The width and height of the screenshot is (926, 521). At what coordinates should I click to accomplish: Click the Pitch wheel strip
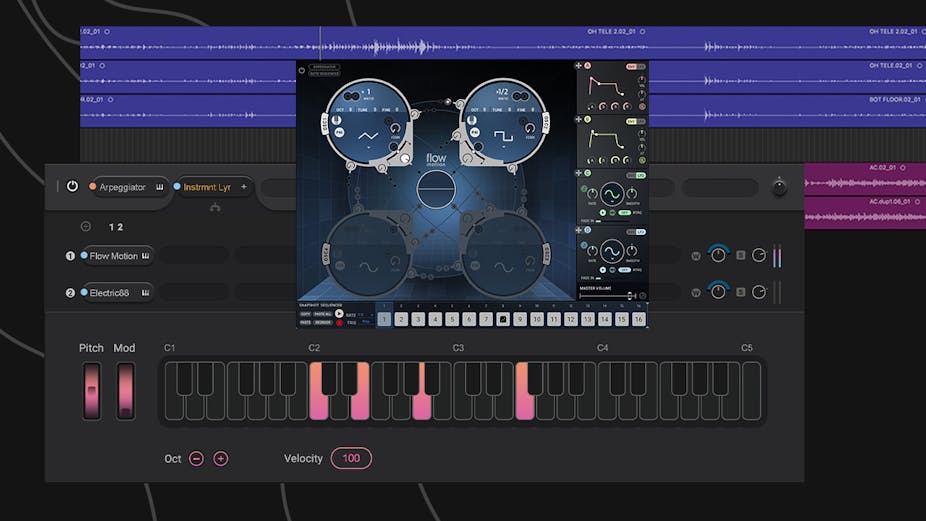92,390
